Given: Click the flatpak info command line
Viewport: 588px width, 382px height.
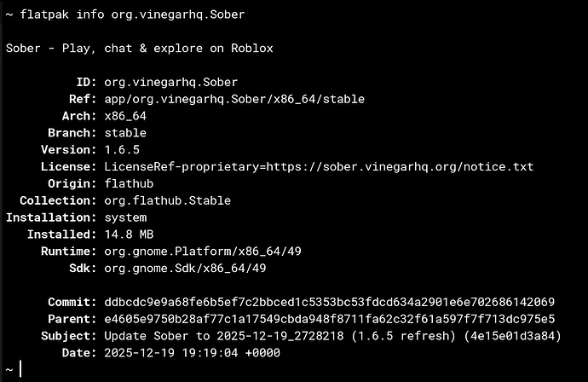Looking at the screenshot, I should click(x=134, y=14).
